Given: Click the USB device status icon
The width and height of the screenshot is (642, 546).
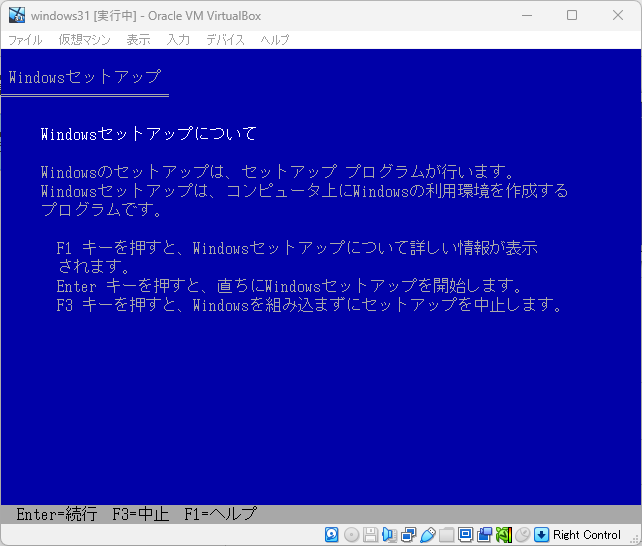Looking at the screenshot, I should (x=427, y=535).
